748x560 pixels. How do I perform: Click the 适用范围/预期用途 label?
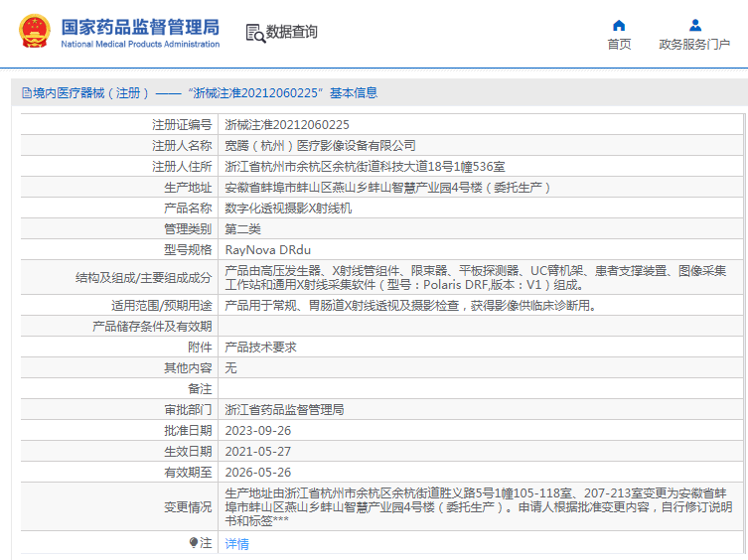coord(162,305)
